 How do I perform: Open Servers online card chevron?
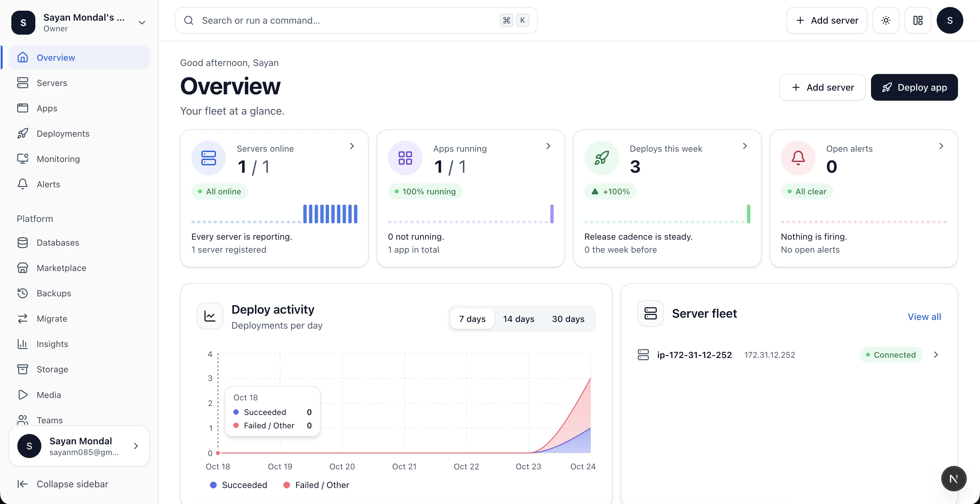[x=352, y=146]
